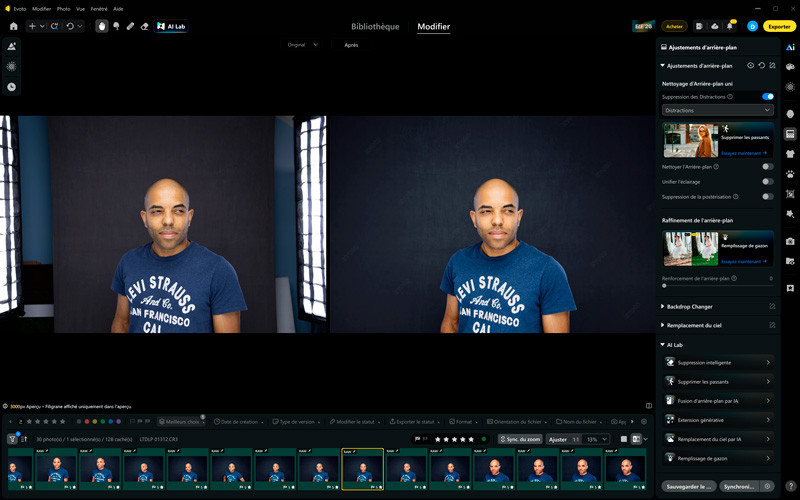The image size is (800, 500).
Task: Click the orange refresh sync icon
Action: pyautogui.click(x=54, y=26)
